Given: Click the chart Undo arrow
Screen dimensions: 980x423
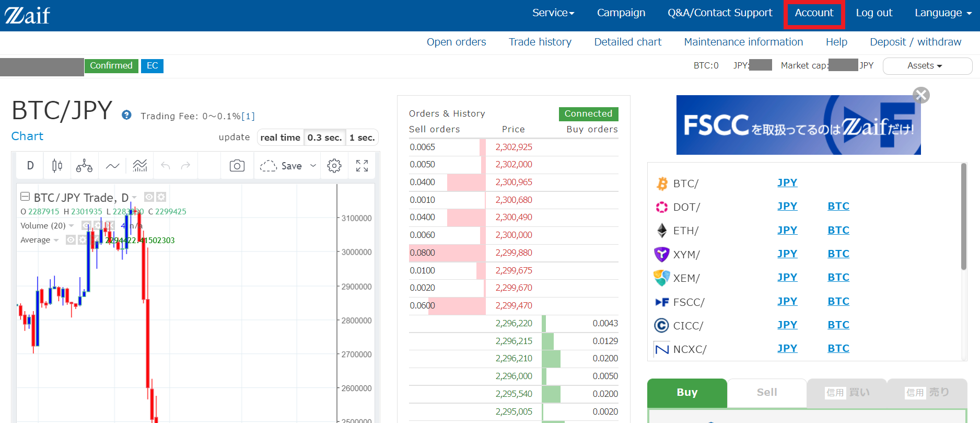Looking at the screenshot, I should click(x=166, y=166).
